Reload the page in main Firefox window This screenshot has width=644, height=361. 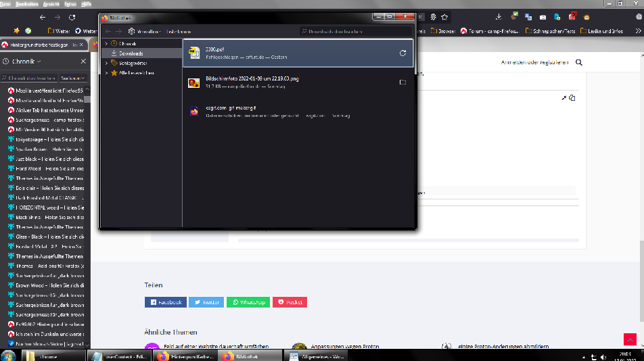coord(72,17)
